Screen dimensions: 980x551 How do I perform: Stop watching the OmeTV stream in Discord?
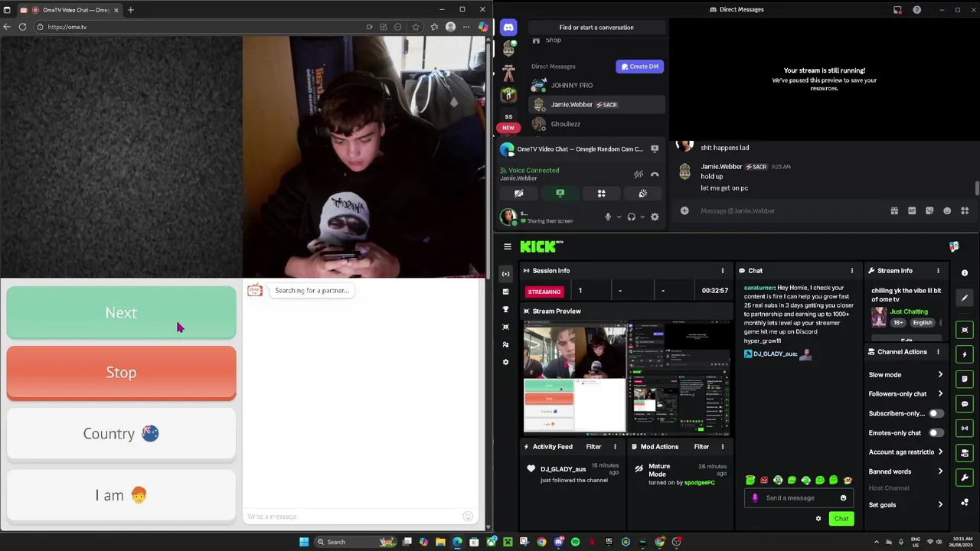[655, 149]
